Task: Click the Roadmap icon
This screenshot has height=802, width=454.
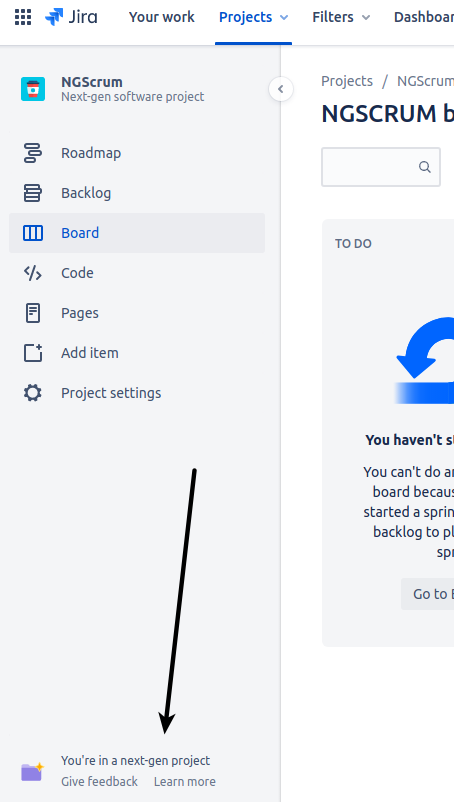Action: 33,153
